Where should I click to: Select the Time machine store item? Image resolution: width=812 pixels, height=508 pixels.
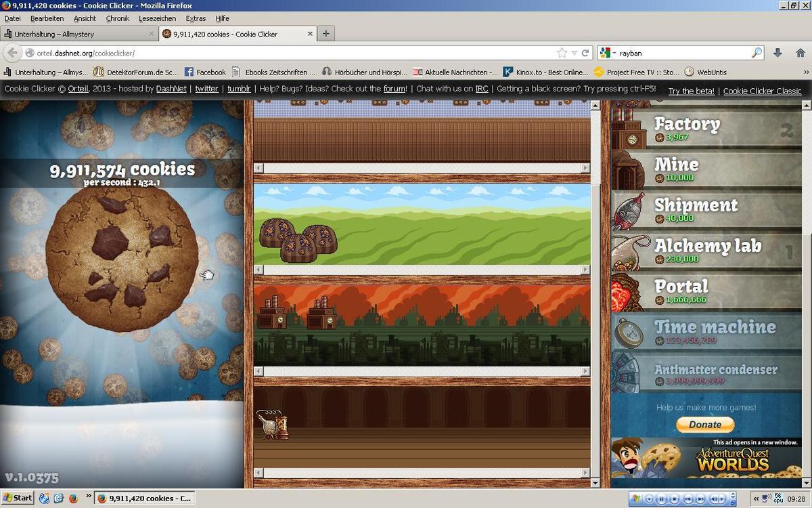click(706, 333)
